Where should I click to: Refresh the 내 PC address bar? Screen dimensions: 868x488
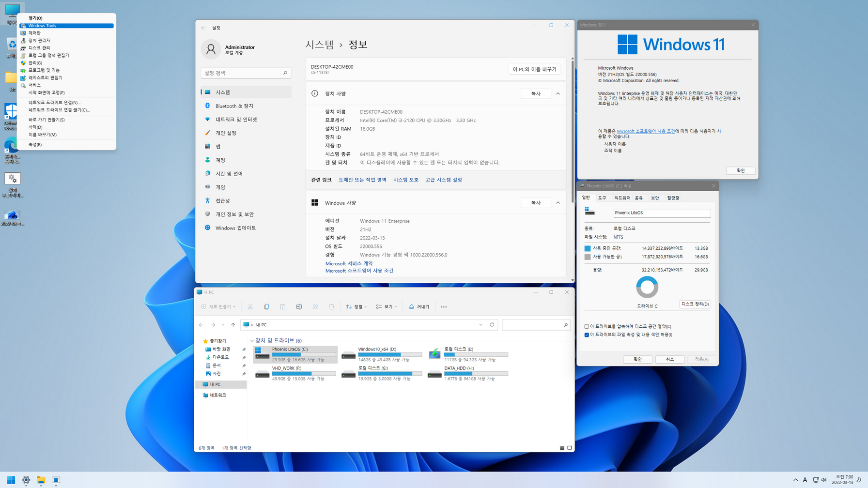492,325
